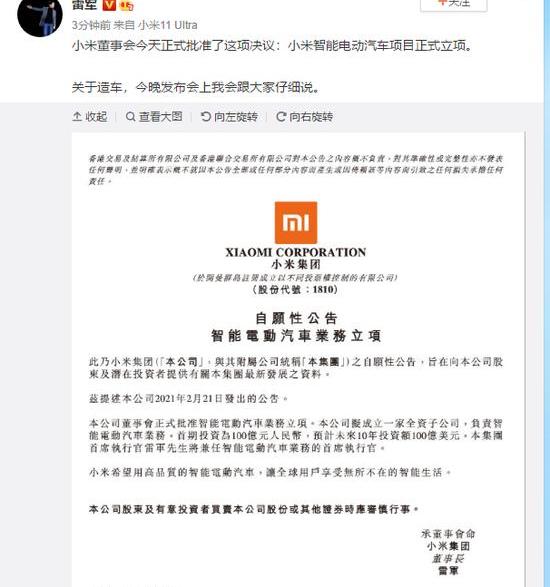Click the membership badge beside verified icon
Image resolution: width=550 pixels, height=587 pixels.
point(127,5)
